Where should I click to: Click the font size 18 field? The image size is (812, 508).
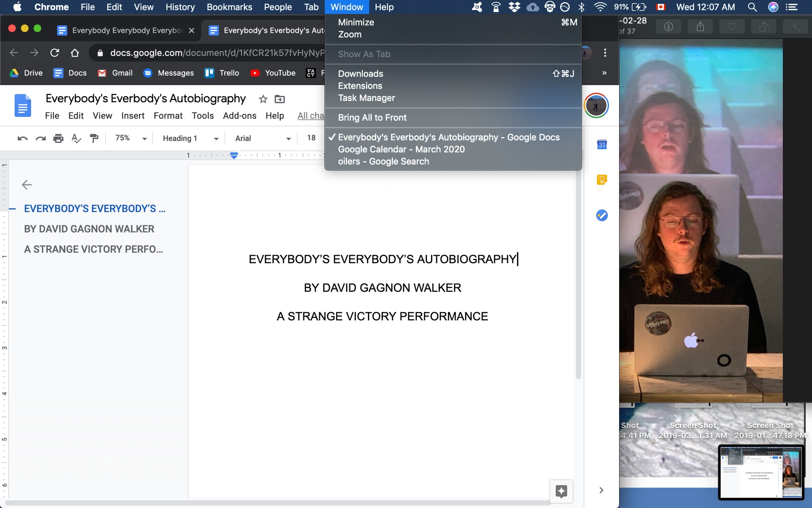point(311,138)
